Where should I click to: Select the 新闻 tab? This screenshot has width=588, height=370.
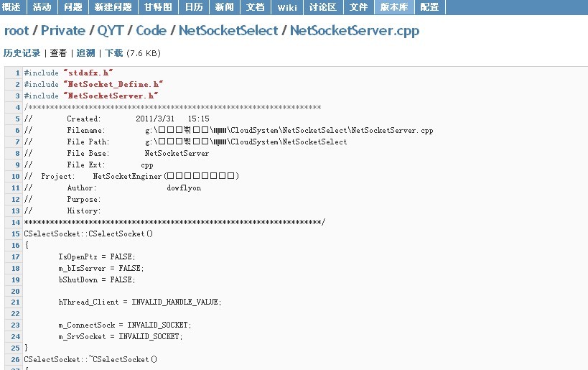coord(224,7)
